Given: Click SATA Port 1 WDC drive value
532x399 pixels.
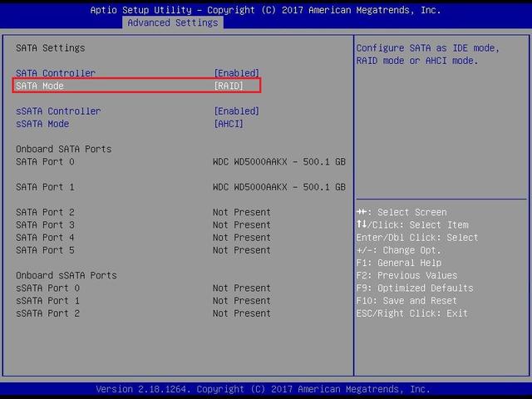Looking at the screenshot, I should click(278, 187).
